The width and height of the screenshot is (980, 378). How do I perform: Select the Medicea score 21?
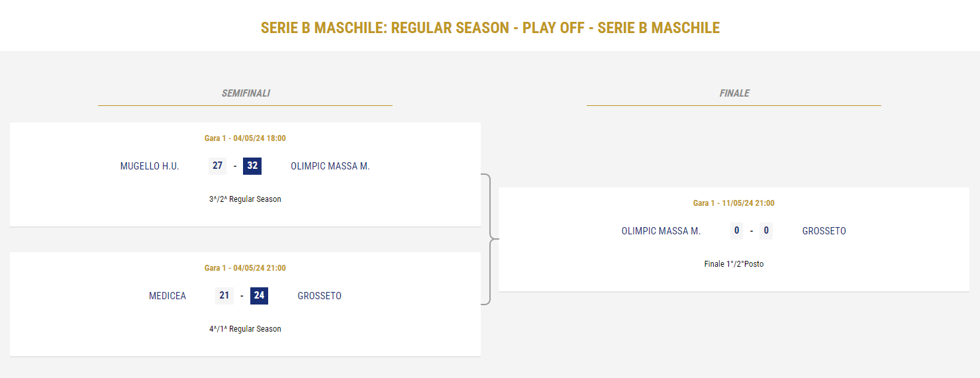click(224, 295)
